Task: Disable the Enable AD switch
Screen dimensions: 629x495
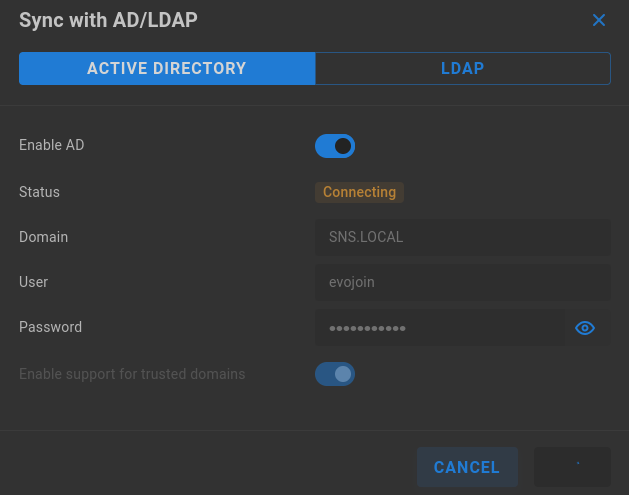Action: (335, 146)
